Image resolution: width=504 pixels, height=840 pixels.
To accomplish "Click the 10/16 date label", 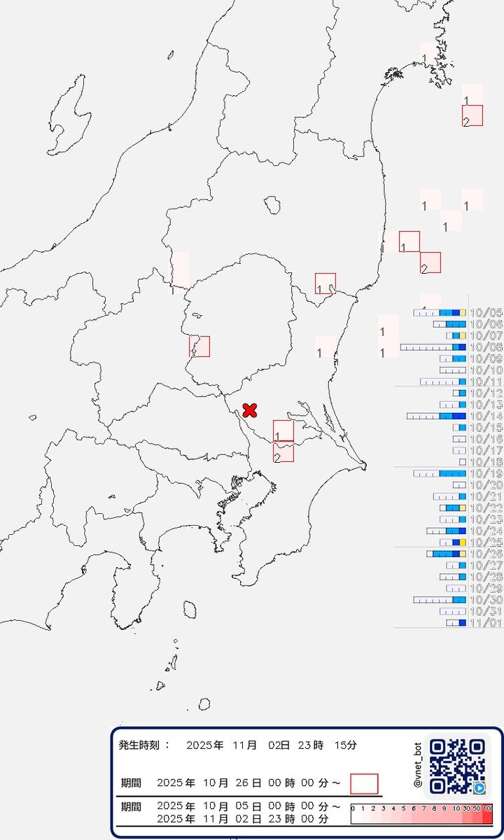I will 486,438.
